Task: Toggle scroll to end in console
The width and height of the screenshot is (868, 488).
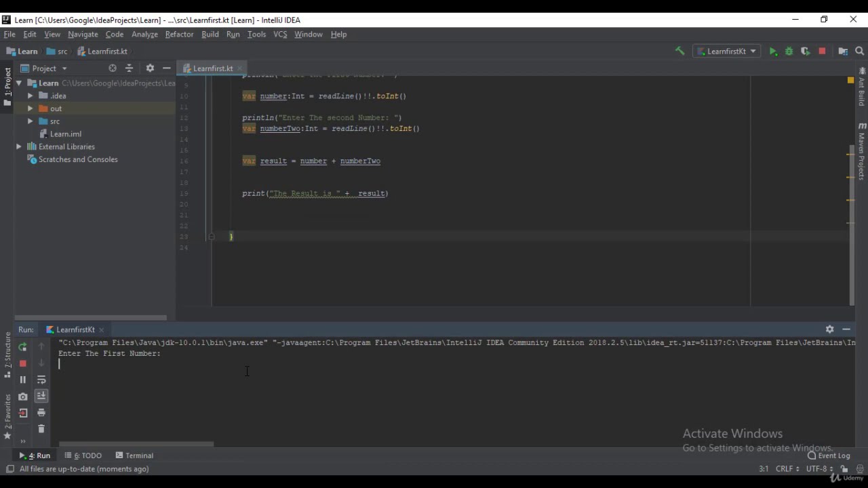Action: point(41,396)
